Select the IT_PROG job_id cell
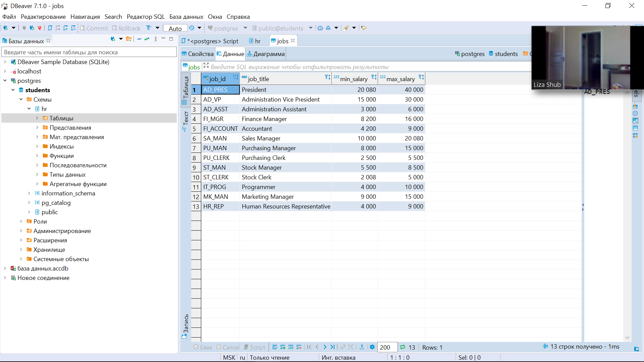This screenshot has width=644, height=362. point(220,187)
